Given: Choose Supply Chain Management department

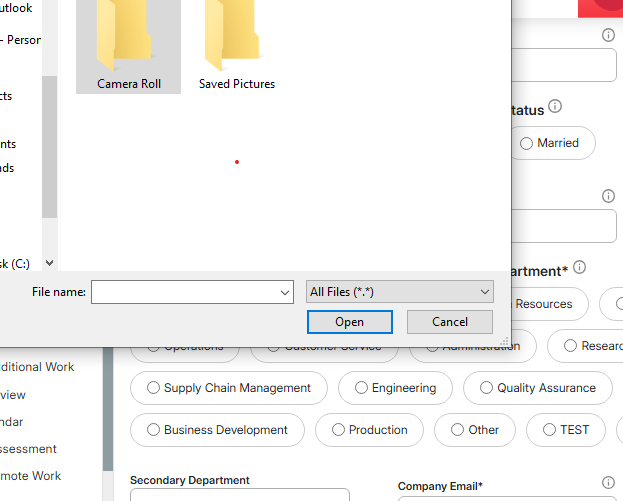Looking at the screenshot, I should coord(228,388).
